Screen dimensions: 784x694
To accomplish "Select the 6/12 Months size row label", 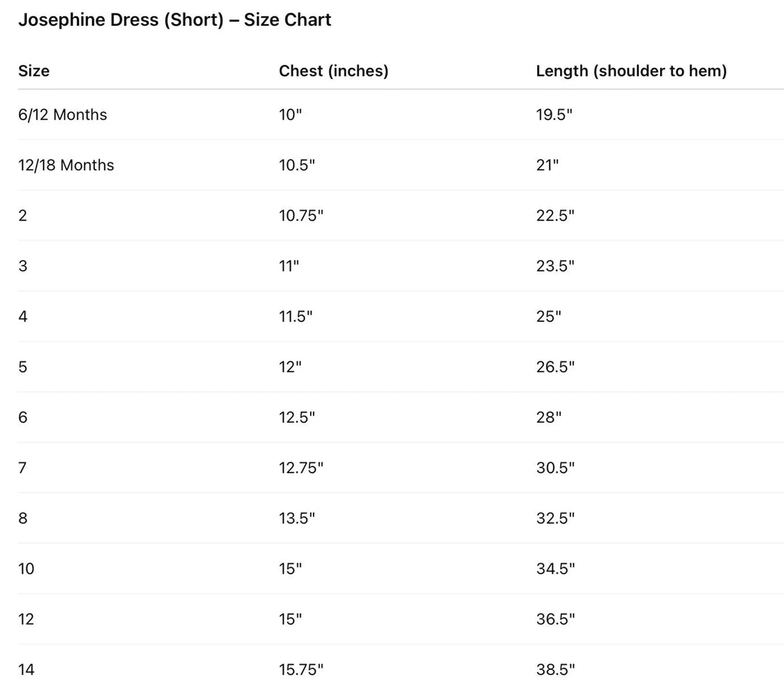I will click(x=63, y=115).
